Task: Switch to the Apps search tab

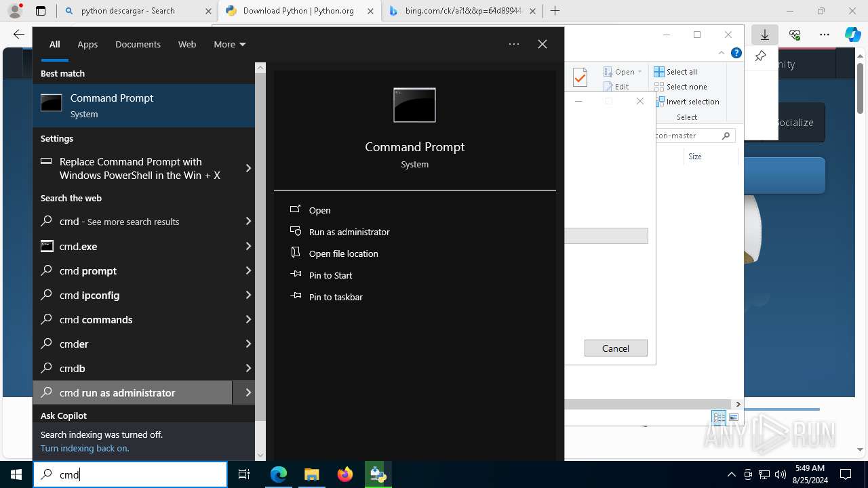Action: click(87, 44)
